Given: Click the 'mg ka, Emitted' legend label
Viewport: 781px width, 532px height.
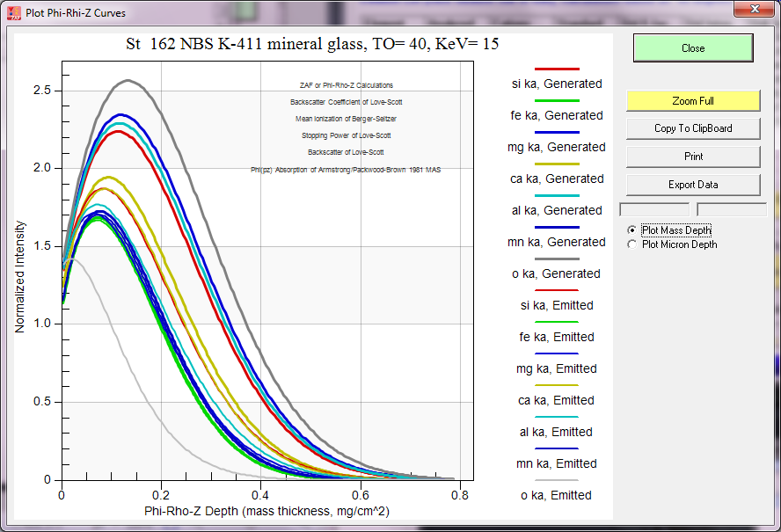Looking at the screenshot, I should 557,368.
